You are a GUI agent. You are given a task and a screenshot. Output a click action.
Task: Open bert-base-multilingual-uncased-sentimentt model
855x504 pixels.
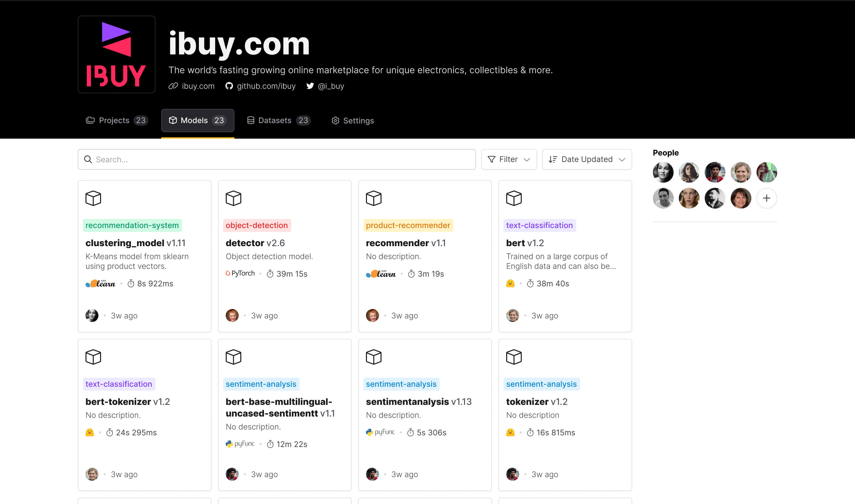point(280,407)
